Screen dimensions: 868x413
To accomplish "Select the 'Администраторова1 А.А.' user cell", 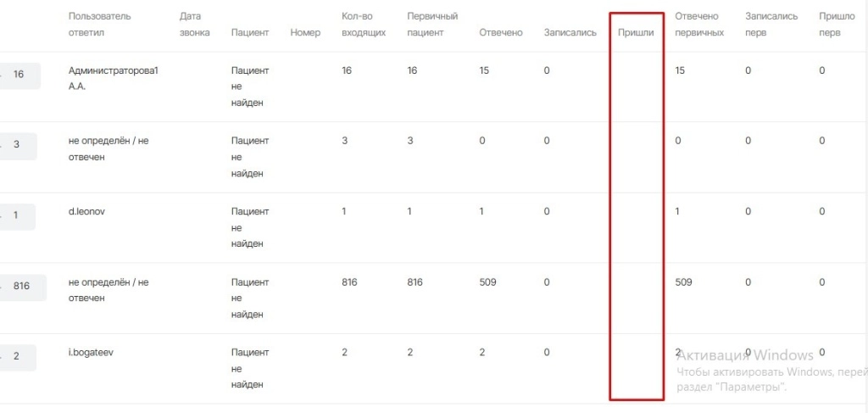I will coord(113,78).
